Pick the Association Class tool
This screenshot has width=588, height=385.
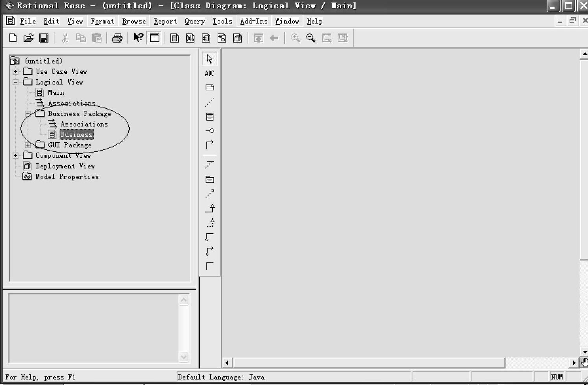point(210,165)
